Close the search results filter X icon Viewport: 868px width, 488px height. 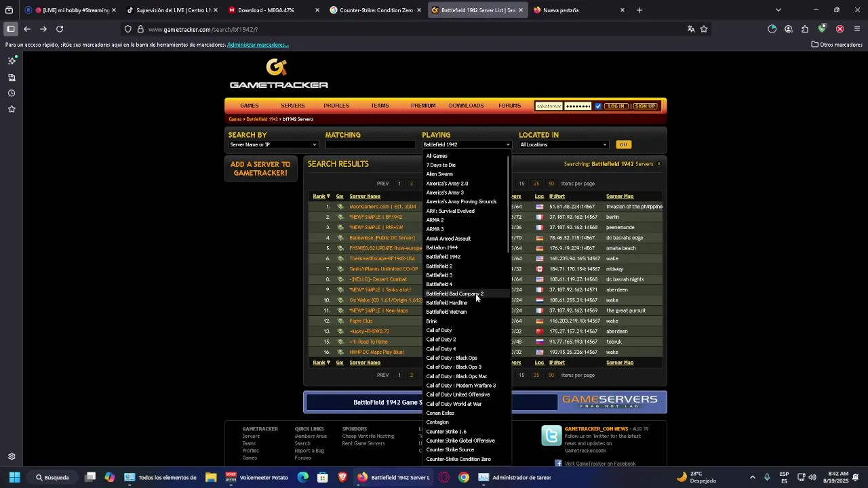658,164
